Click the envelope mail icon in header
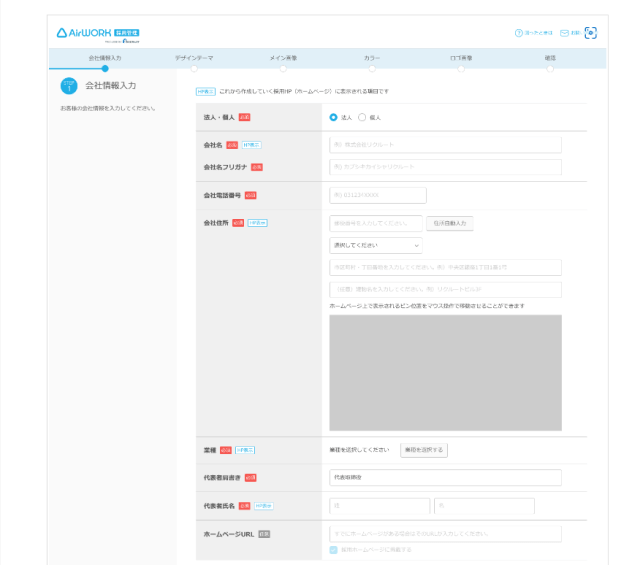 (564, 33)
